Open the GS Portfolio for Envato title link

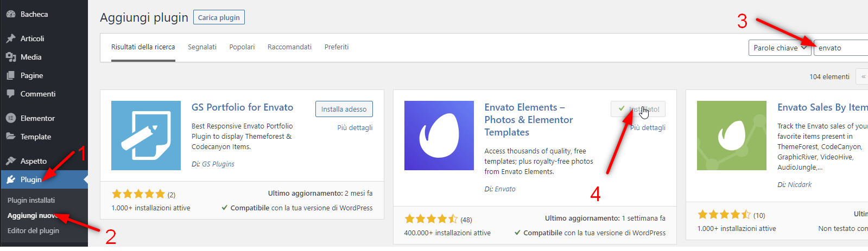242,107
